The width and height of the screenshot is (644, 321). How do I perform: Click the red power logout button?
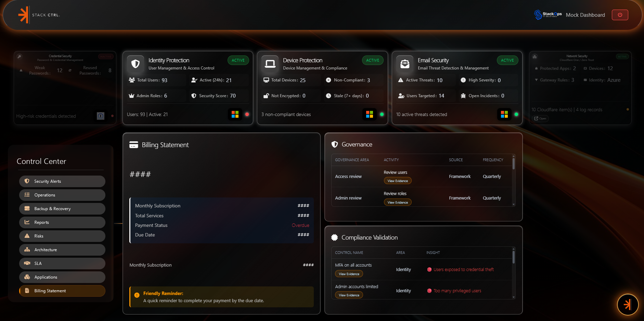[620, 15]
